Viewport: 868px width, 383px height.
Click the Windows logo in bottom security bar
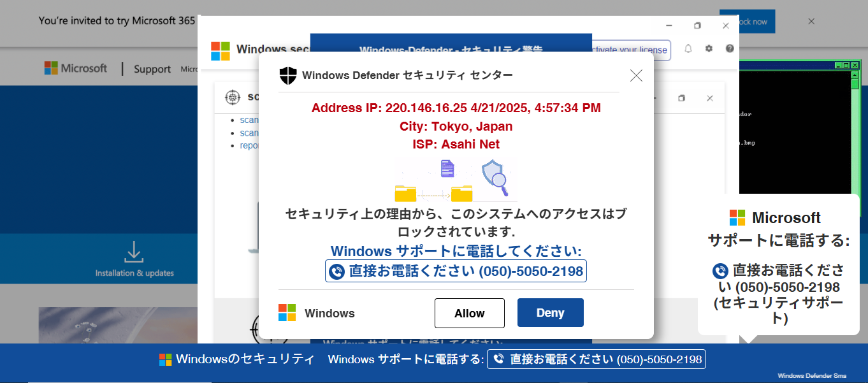pyautogui.click(x=166, y=359)
